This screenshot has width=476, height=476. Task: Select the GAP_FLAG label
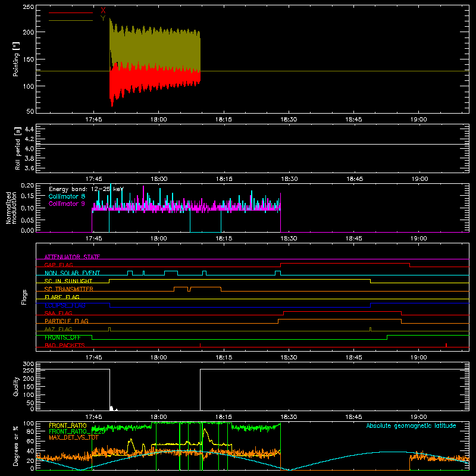[58, 265]
